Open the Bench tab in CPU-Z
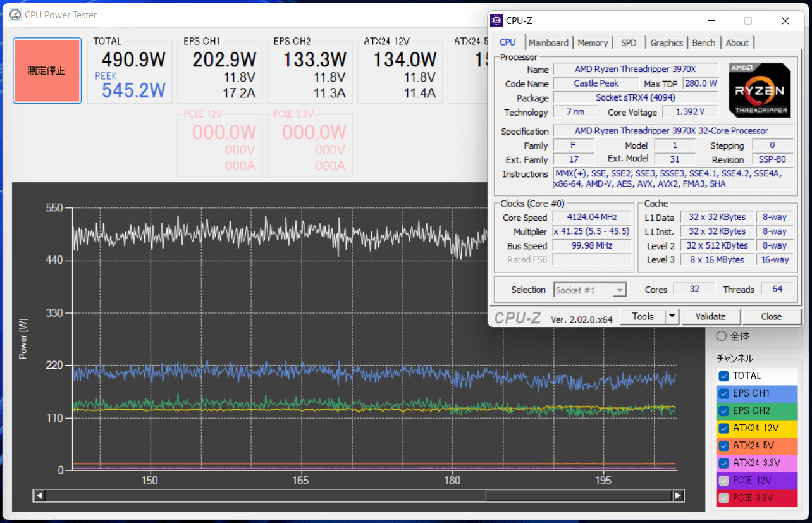Screen dimensions: 812x523 (x=703, y=43)
